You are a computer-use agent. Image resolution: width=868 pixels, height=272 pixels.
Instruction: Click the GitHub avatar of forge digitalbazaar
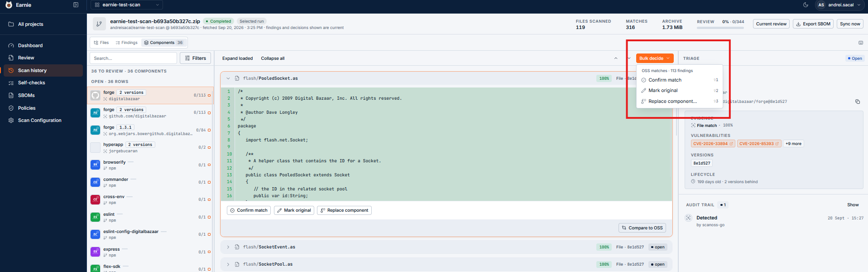(95, 95)
